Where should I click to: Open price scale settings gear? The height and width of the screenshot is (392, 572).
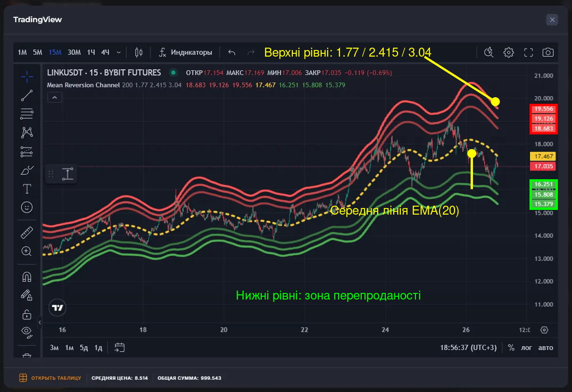[544, 330]
